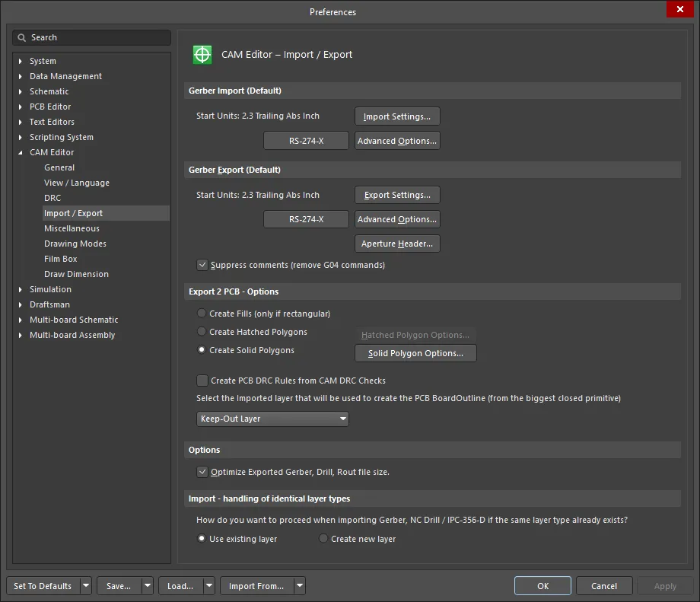Viewport: 700px width, 602px height.
Task: Open the Miscellaneous page
Action: coord(72,228)
